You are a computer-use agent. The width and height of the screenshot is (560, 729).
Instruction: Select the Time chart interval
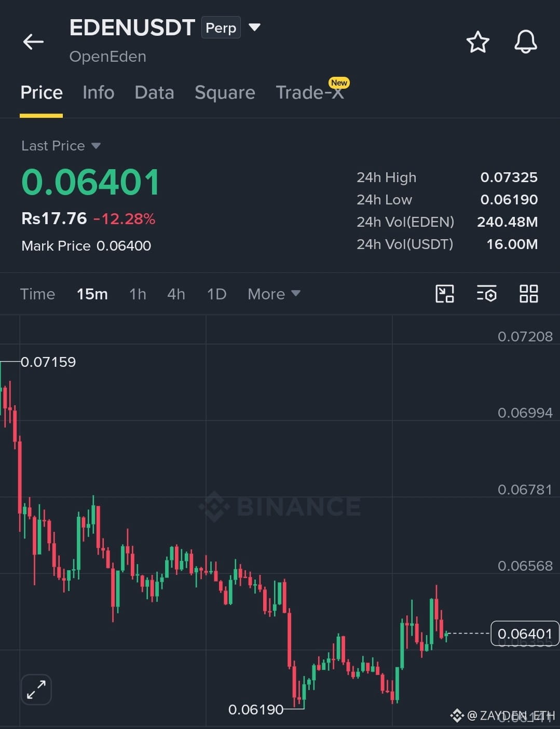pyautogui.click(x=37, y=294)
